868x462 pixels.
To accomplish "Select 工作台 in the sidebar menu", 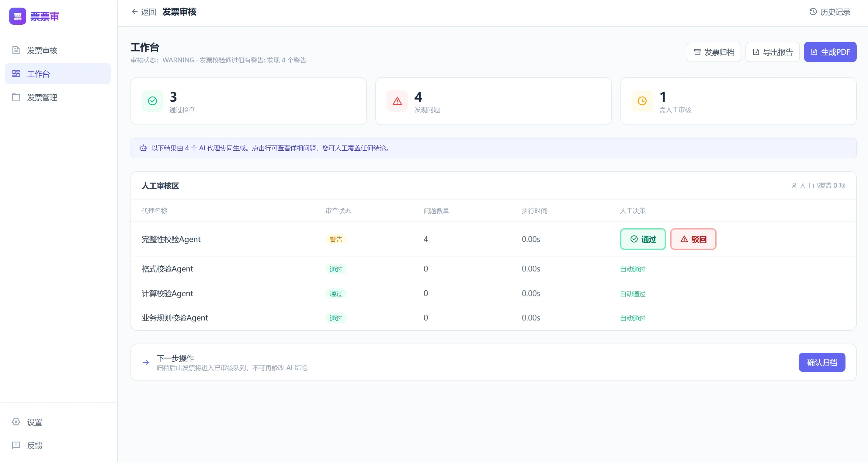I will coord(57,74).
